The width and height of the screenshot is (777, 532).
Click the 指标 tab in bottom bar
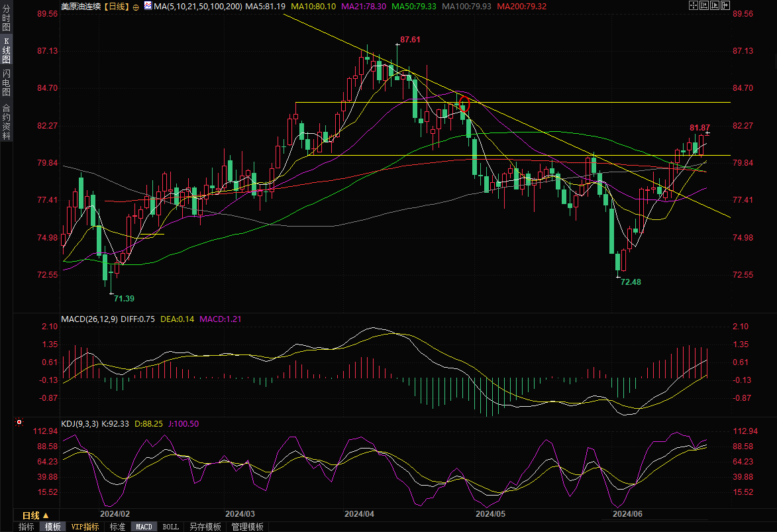pos(26,527)
